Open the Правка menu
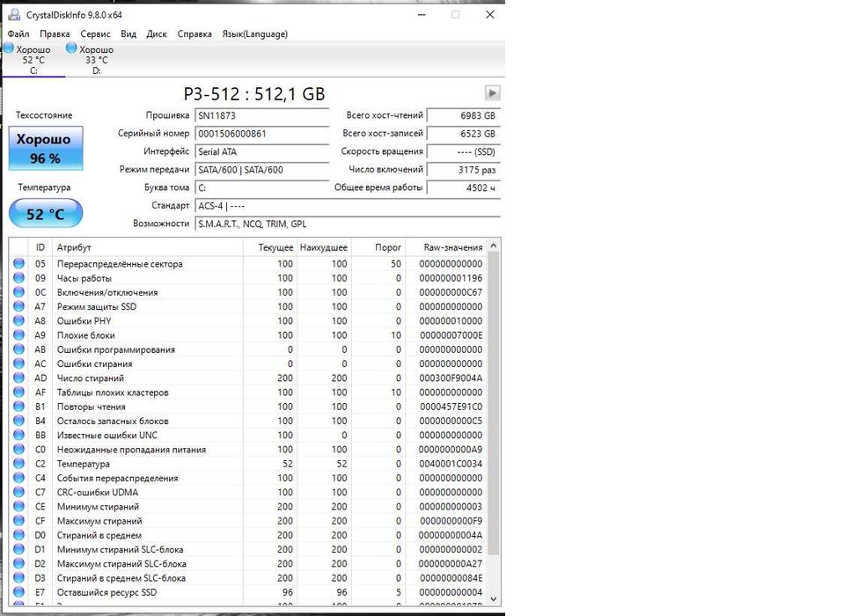 tap(55, 33)
